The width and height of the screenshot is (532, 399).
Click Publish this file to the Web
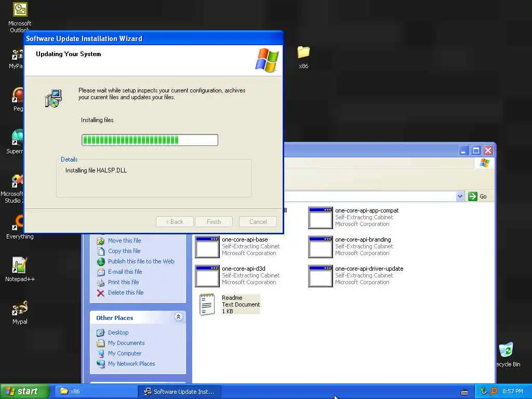(x=141, y=261)
